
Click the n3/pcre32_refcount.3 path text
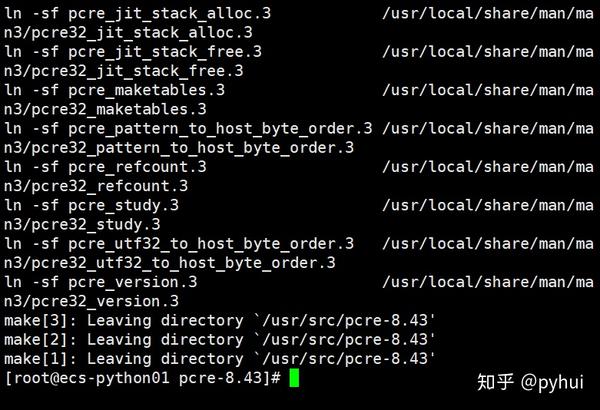click(96, 186)
